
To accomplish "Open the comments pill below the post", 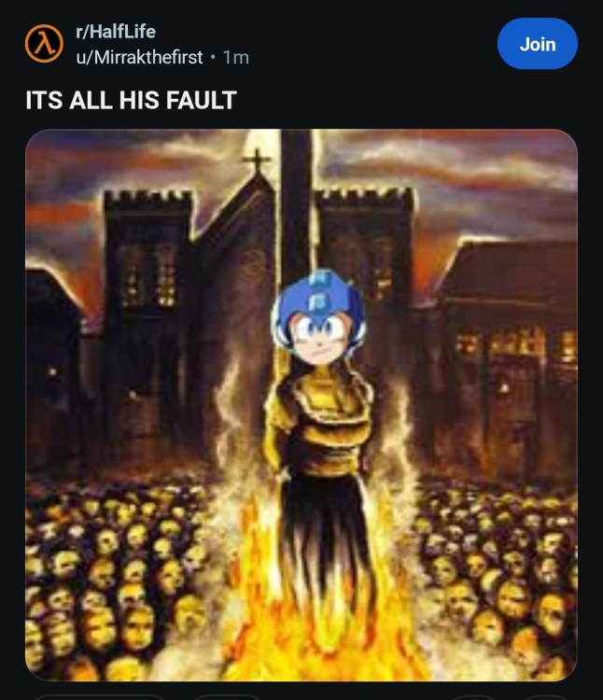I will (x=227, y=697).
